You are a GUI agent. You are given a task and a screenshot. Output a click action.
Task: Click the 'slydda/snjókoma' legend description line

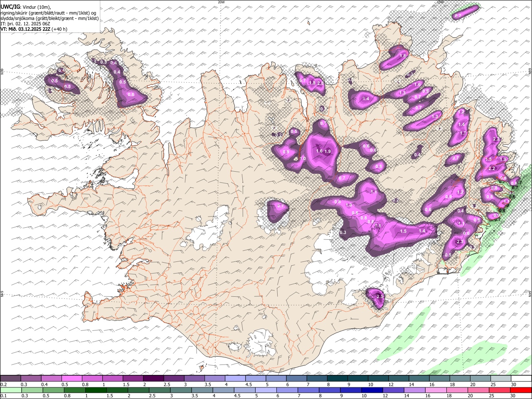(49, 18)
